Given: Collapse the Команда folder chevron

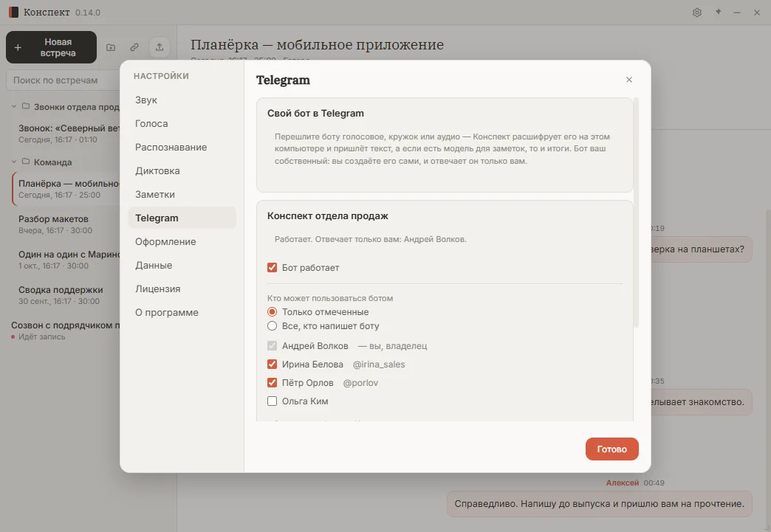Looking at the screenshot, I should click(14, 161).
